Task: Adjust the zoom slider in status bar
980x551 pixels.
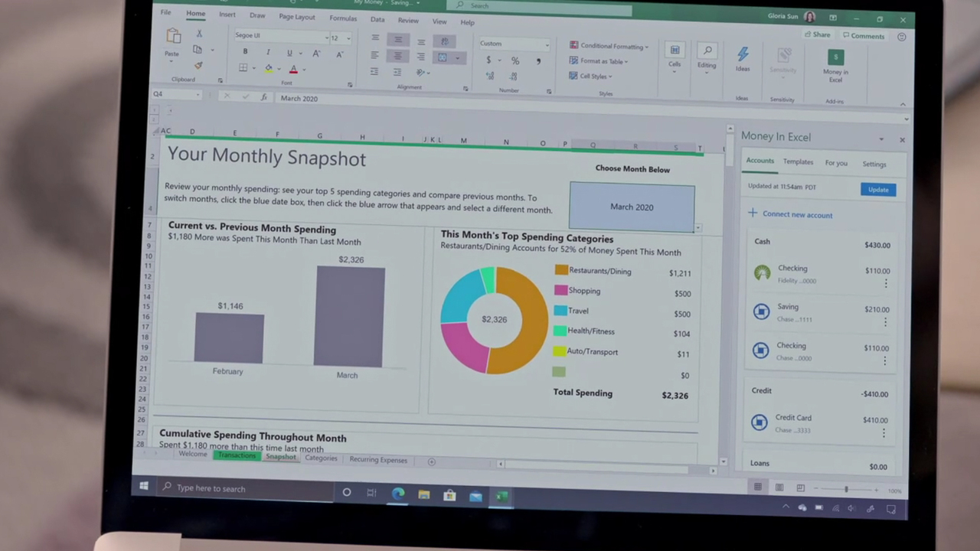Action: 845,488
